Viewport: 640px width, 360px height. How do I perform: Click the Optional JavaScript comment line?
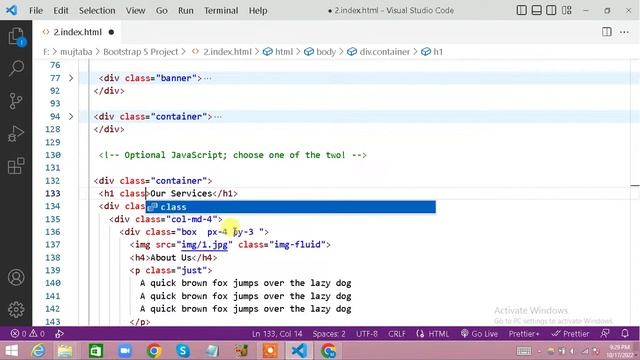(x=232, y=155)
